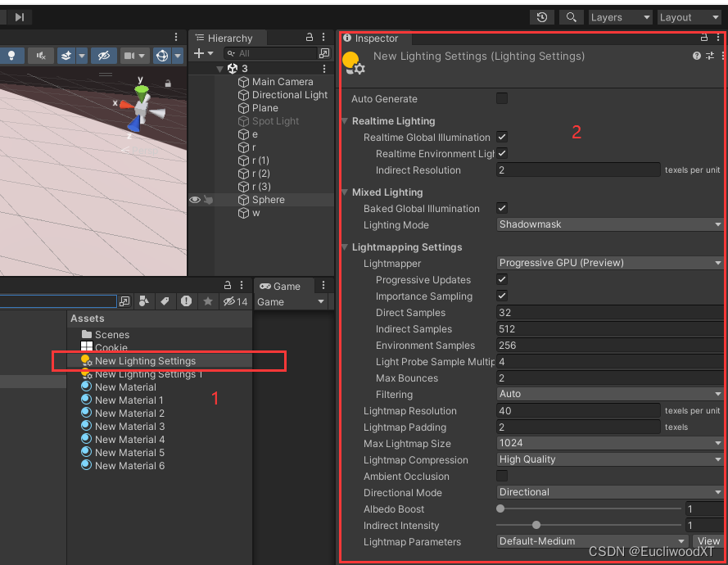Open Inspector preset sliders icon
The height and width of the screenshot is (565, 728).
(710, 56)
